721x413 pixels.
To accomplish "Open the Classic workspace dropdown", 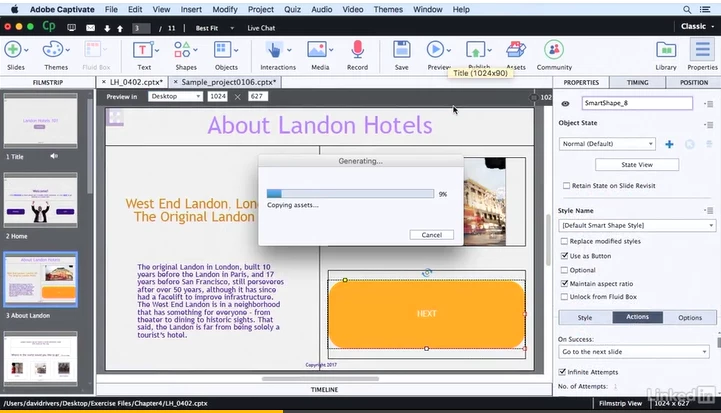I will tap(697, 26).
